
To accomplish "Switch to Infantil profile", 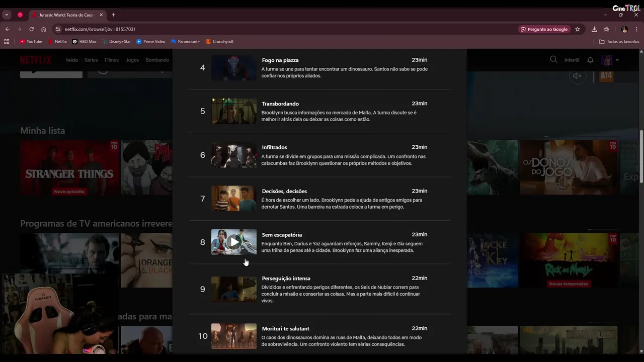I will point(572,60).
